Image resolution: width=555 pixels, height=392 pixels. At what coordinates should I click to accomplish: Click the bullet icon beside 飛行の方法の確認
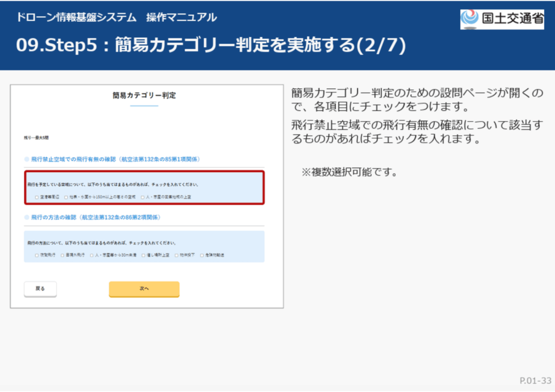pyautogui.click(x=27, y=217)
